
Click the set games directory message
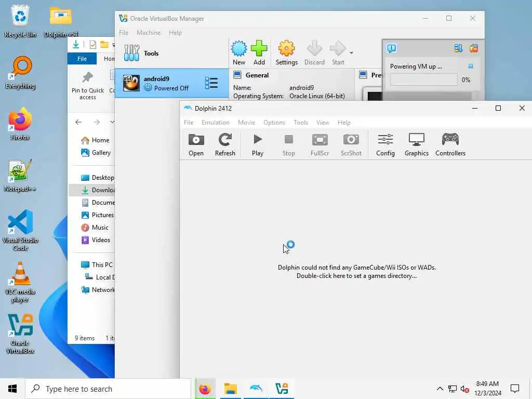coord(356,272)
